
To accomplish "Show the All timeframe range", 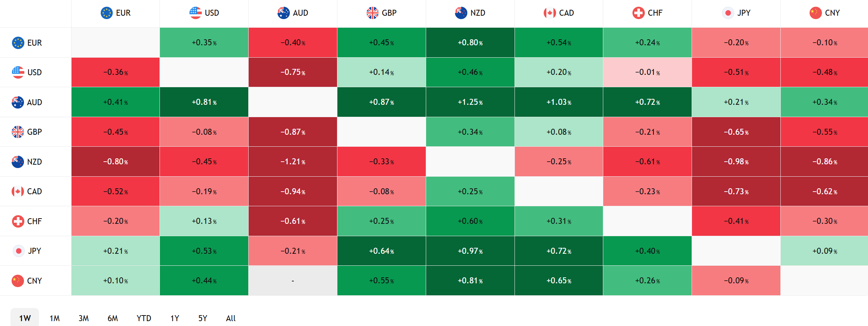I will (231, 318).
